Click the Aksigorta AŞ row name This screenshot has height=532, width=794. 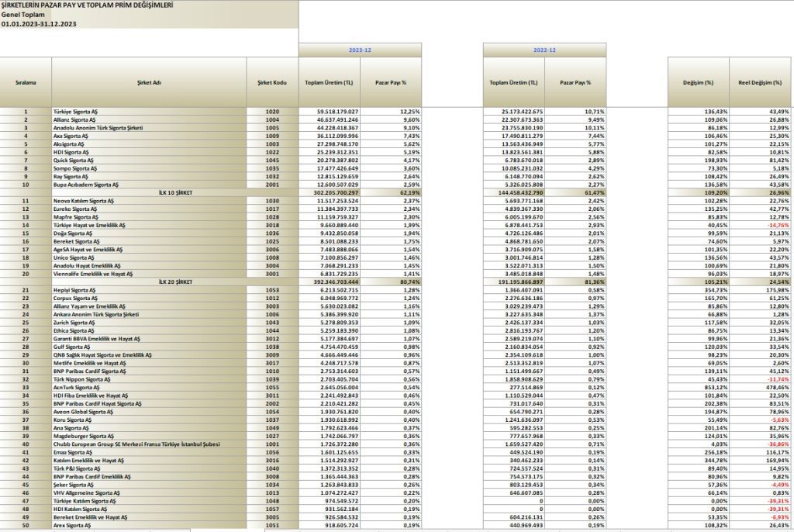click(x=68, y=144)
